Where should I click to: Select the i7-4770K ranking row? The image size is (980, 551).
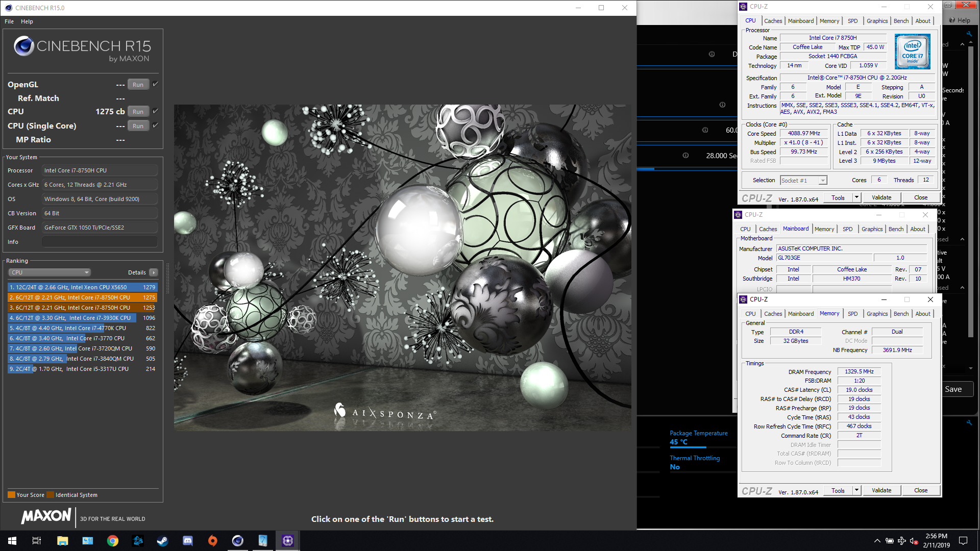coord(82,328)
